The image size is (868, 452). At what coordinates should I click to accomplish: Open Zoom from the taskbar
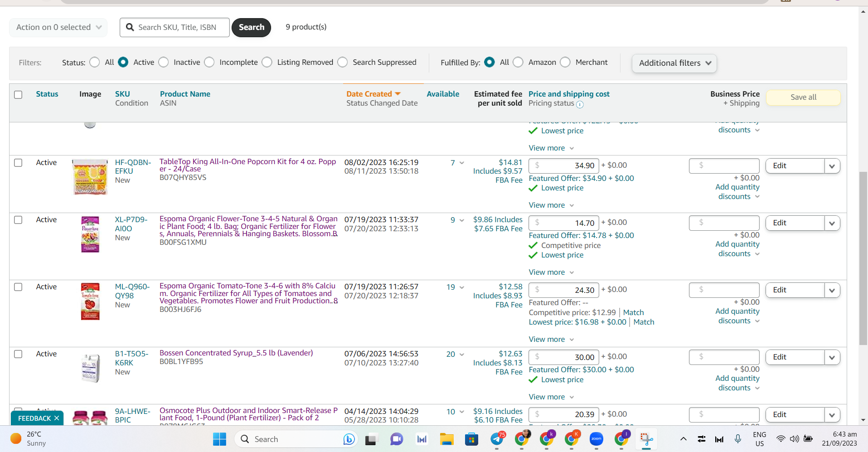pos(596,439)
